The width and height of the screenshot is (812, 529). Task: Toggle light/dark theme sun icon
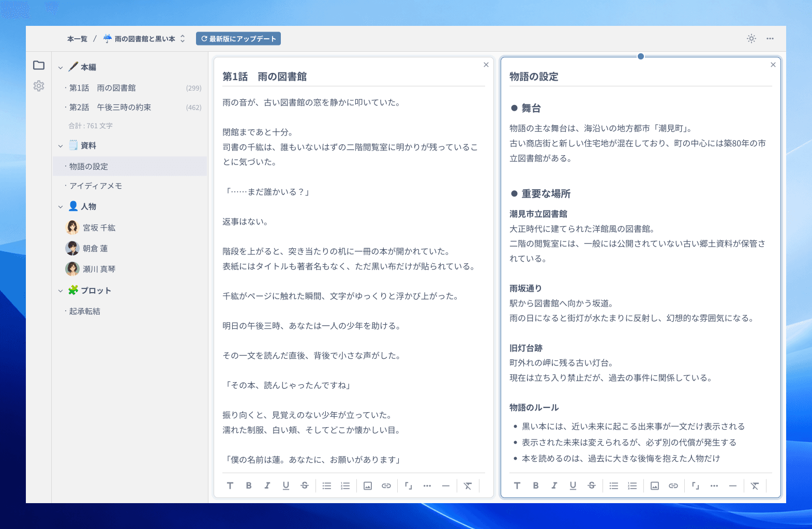751,39
